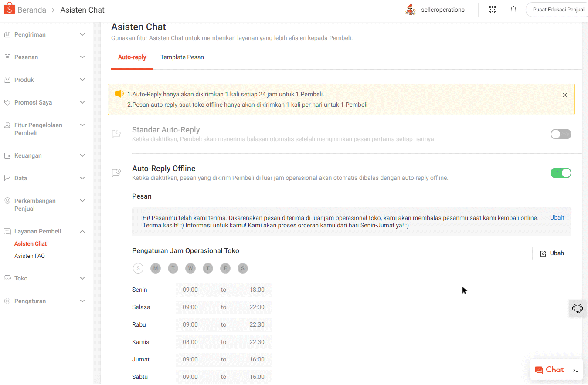The image size is (588, 385).
Task: Open the Pengiriman section icon in sidebar
Action: click(x=7, y=34)
